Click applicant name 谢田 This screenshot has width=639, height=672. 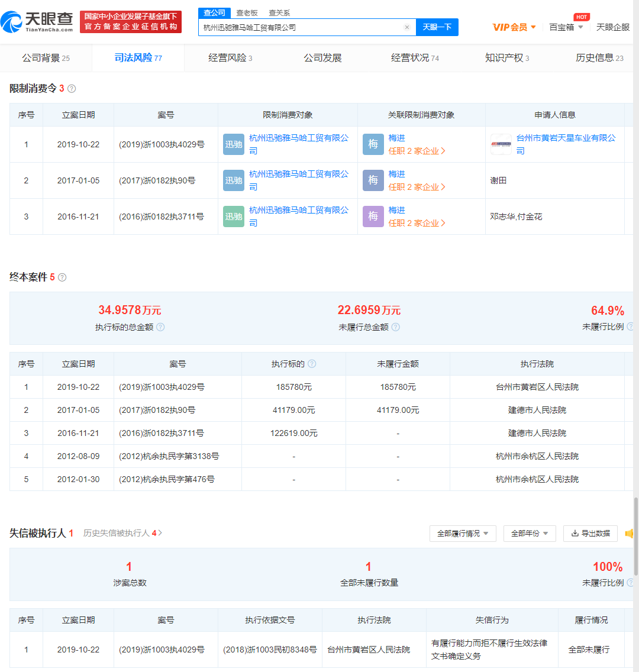tap(498, 180)
